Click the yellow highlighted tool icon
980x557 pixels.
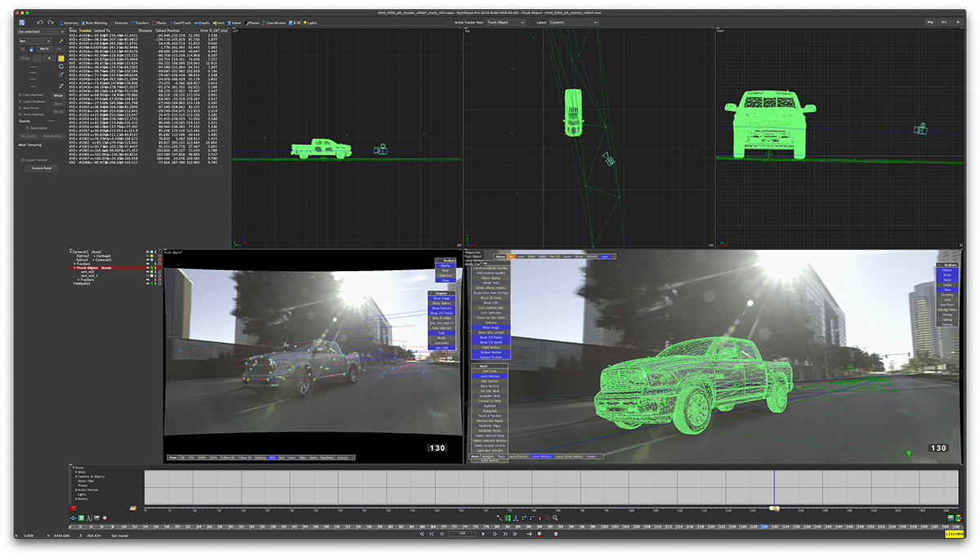point(61,58)
